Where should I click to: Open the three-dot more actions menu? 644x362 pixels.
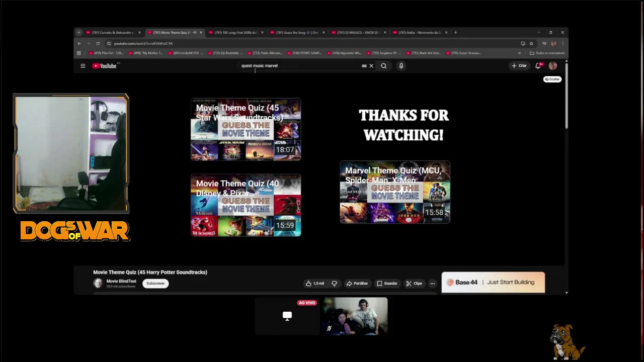click(x=432, y=284)
